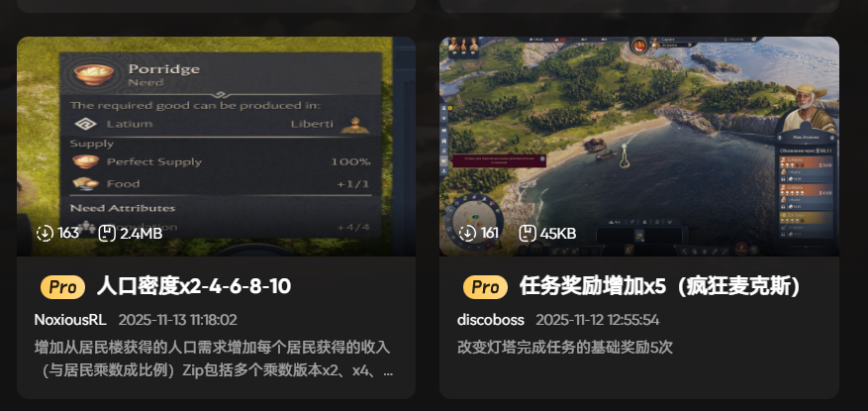868x411 pixels.
Task: Open mod titled 人口密度x2-4-6-8-10
Action: [194, 287]
